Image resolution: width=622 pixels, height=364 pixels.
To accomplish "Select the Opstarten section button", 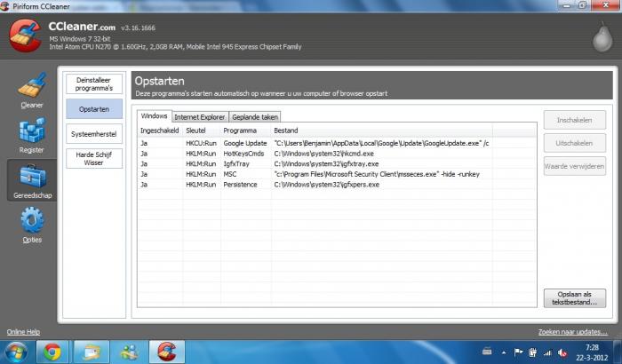I will click(x=94, y=109).
